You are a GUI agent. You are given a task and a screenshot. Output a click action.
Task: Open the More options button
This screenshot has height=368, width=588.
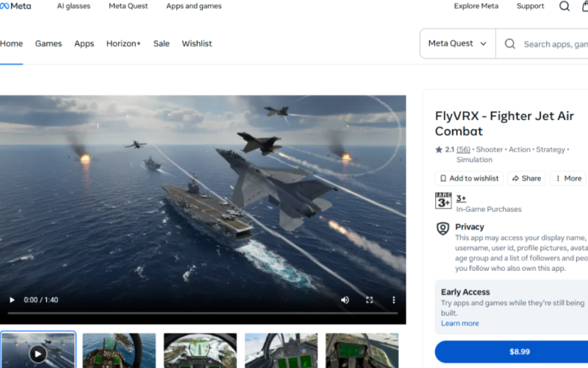coord(568,178)
